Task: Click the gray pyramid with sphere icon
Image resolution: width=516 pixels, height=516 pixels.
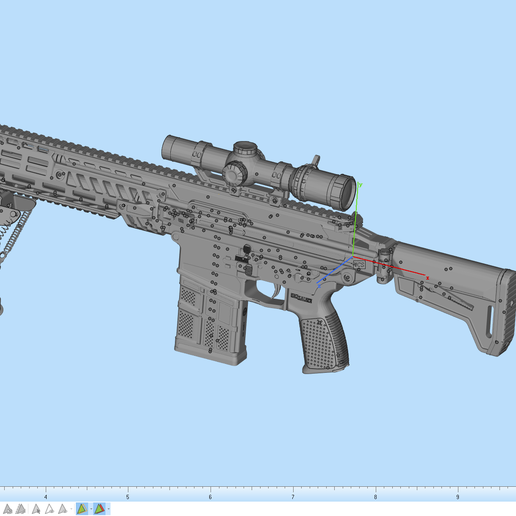Action: (x=7, y=509)
